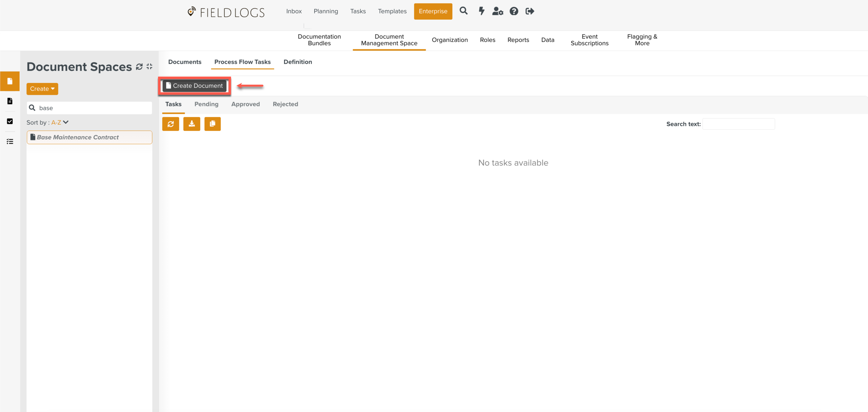Open the user management gear icon
This screenshot has height=412, width=868.
point(498,11)
